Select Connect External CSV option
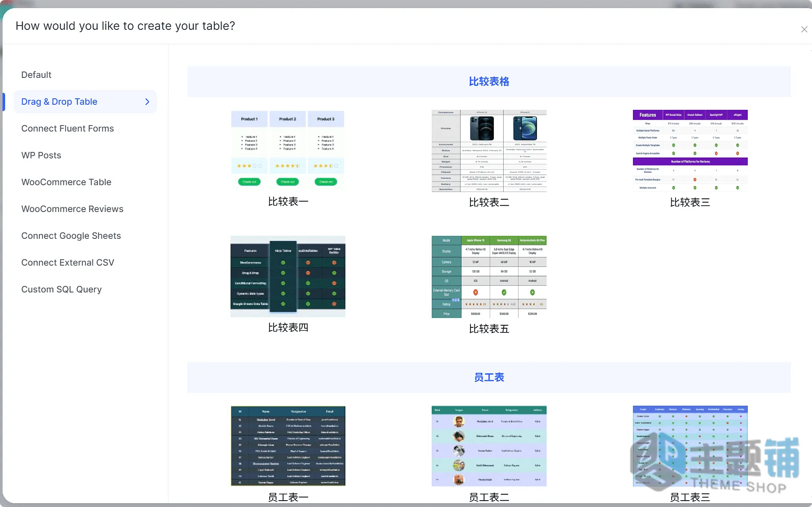 [x=68, y=263]
